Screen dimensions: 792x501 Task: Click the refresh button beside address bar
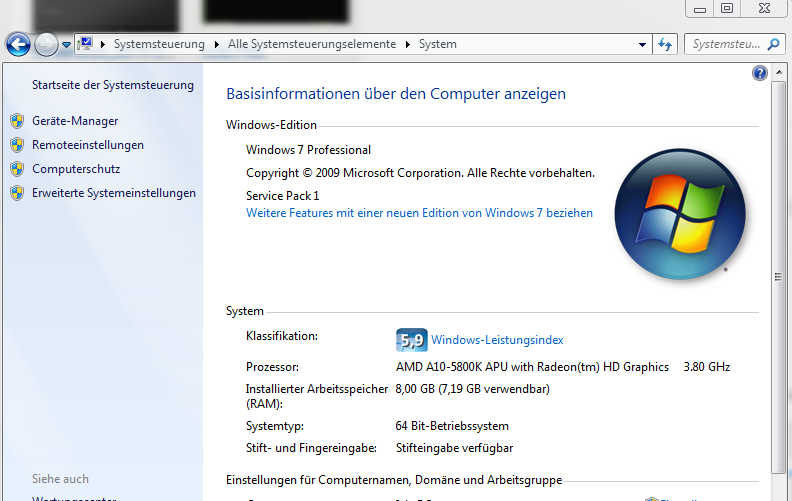[x=665, y=44]
